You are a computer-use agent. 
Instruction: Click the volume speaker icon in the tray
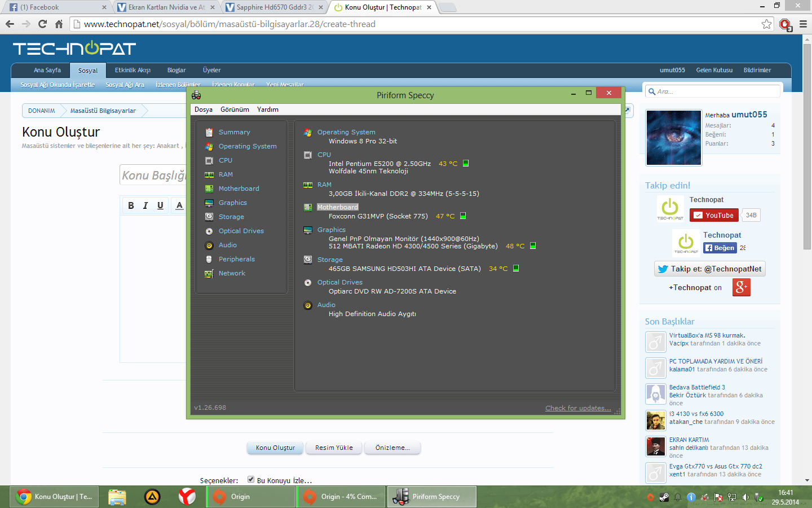(745, 497)
